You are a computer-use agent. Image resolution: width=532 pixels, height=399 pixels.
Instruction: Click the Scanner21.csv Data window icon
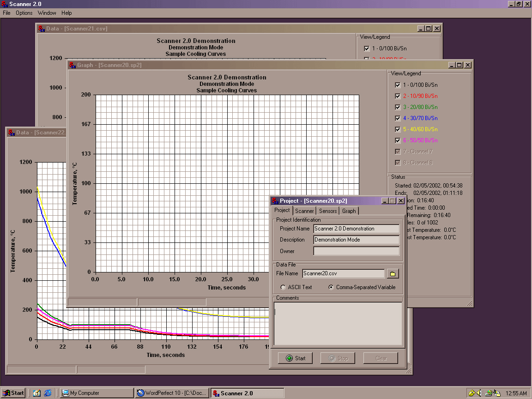[41, 29]
